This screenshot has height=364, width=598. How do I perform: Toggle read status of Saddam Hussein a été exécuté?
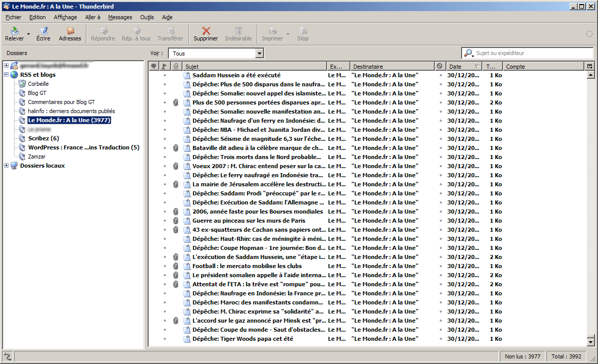165,75
